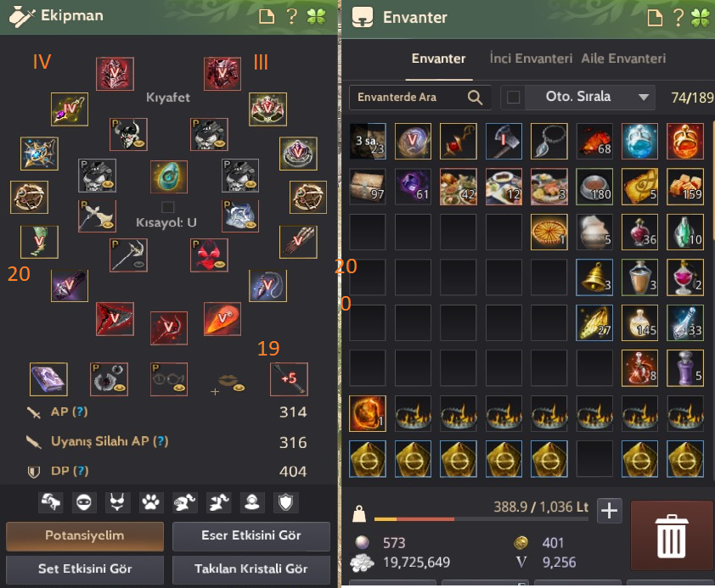Click the sticky note icon in Envanter header
Viewport: 715px width, 588px height.
pos(655,18)
